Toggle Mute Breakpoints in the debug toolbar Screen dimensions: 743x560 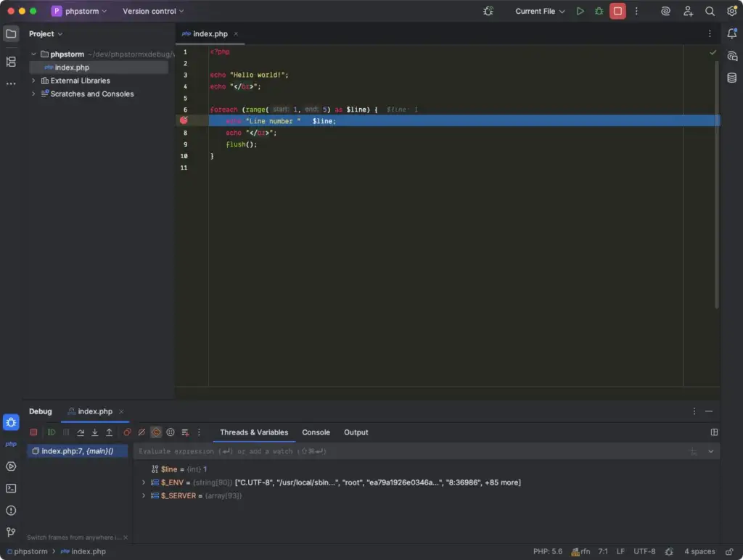(x=141, y=432)
